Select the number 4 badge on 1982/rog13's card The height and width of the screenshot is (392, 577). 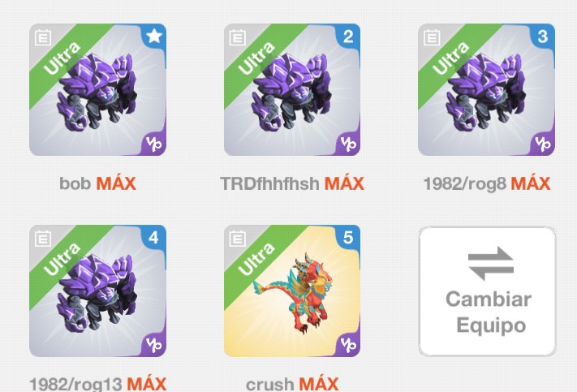coord(154,238)
